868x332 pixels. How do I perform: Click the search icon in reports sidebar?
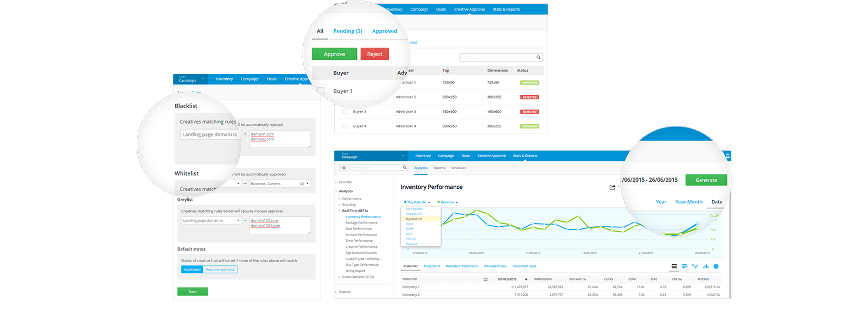[405, 168]
